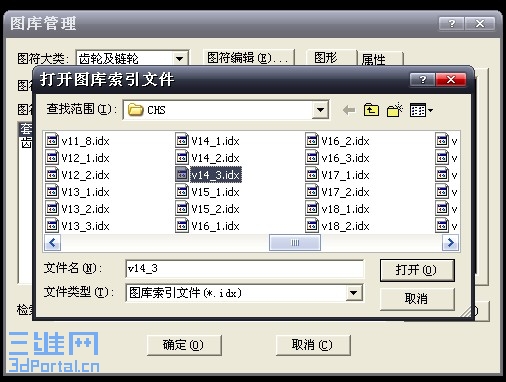Go back using the left arrow icon
506x382 pixels.
coord(349,110)
